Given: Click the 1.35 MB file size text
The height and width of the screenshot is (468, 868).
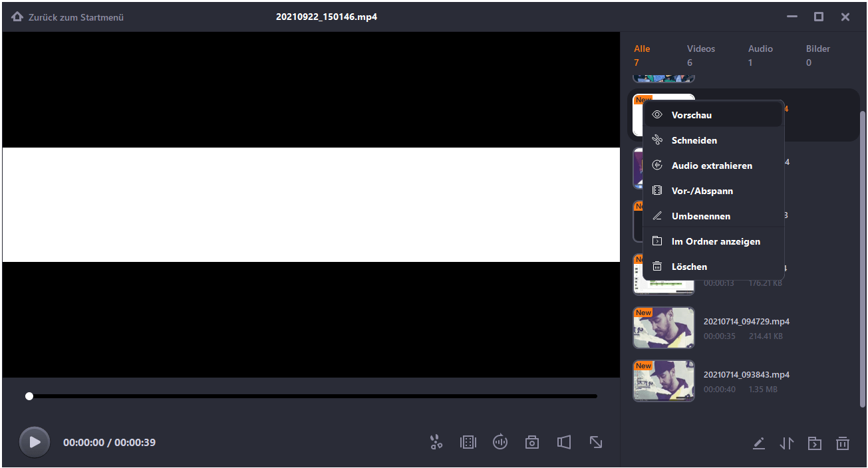Looking at the screenshot, I should [x=763, y=390].
